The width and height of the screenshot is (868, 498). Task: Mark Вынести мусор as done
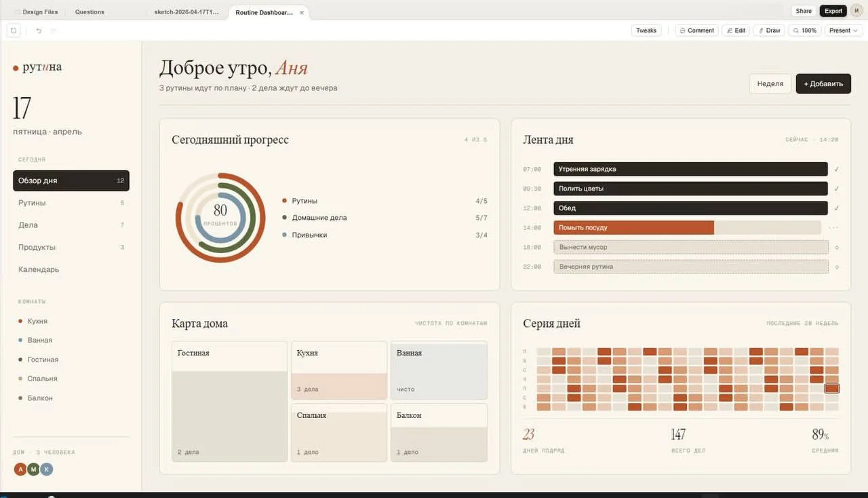click(x=837, y=248)
